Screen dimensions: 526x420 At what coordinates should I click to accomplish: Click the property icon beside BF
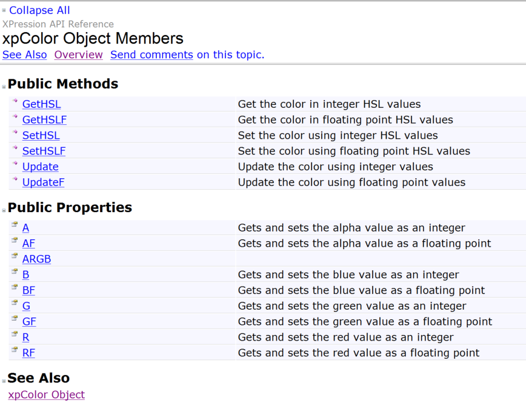tap(15, 287)
